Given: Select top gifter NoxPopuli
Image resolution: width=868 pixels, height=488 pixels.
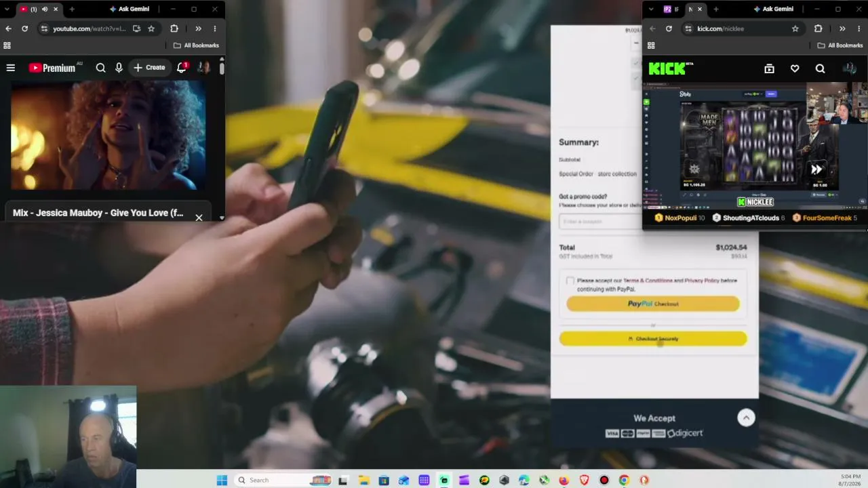Looking at the screenshot, I should click(x=679, y=218).
